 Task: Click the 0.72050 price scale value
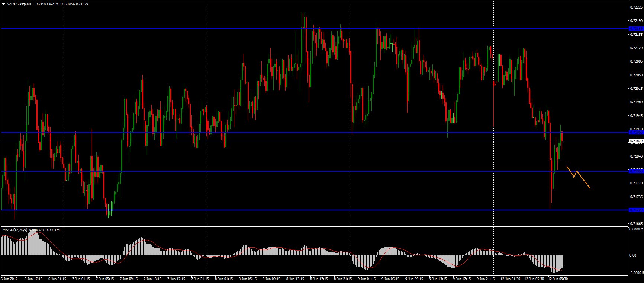pyautogui.click(x=636, y=75)
